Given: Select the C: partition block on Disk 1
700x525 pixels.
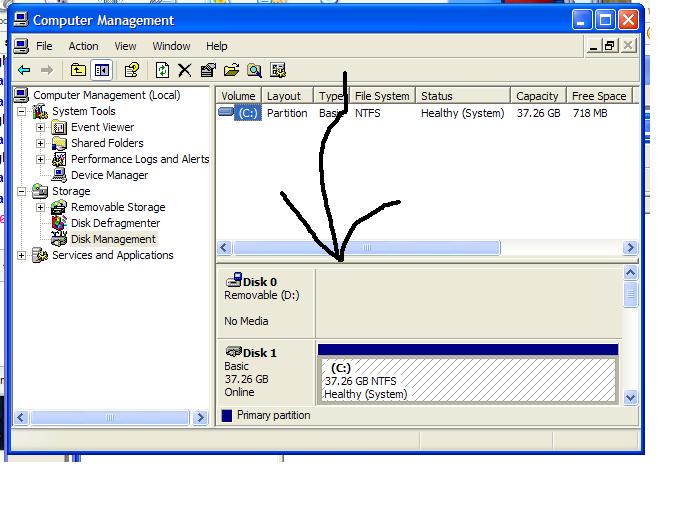Looking at the screenshot, I should (x=467, y=380).
